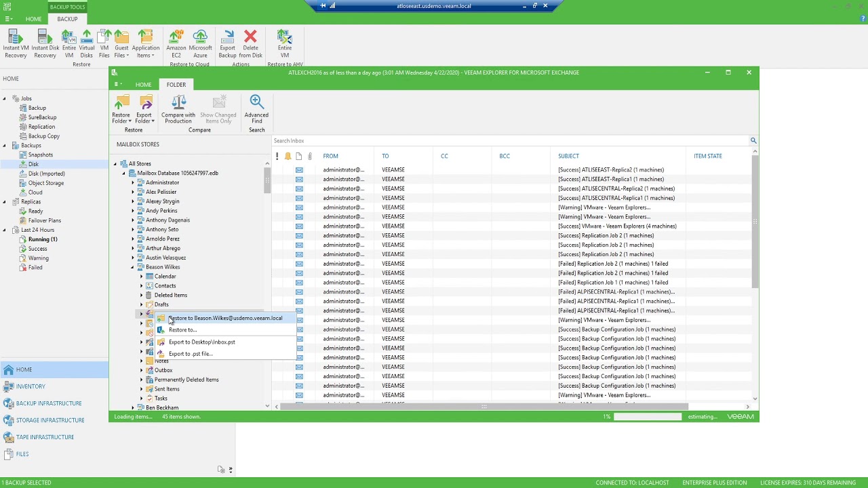Select the Calendar folder
The image size is (868, 488).
165,277
